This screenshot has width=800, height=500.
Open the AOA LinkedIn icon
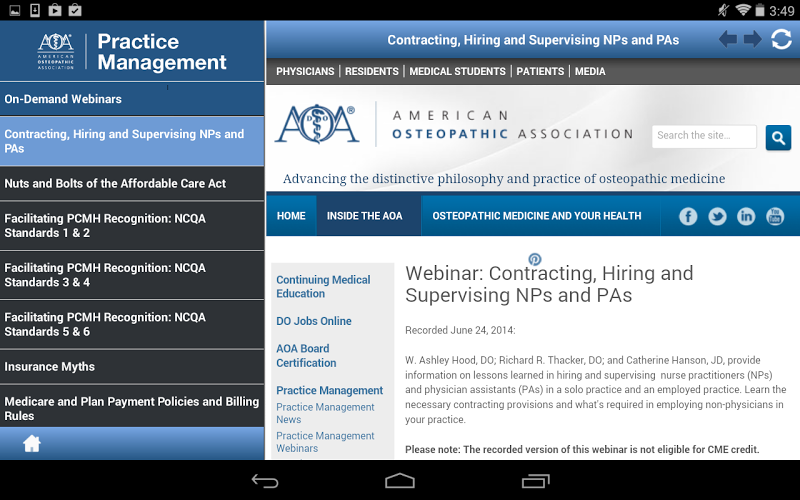746,216
